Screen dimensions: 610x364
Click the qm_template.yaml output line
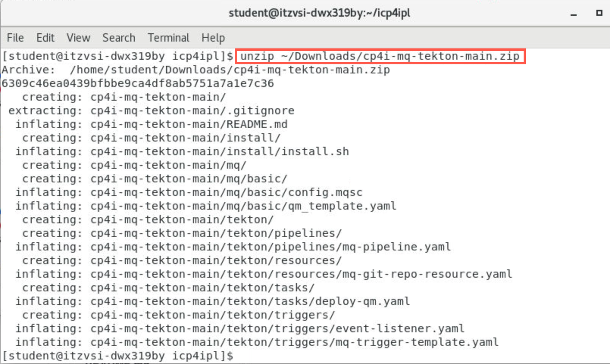[206, 206]
